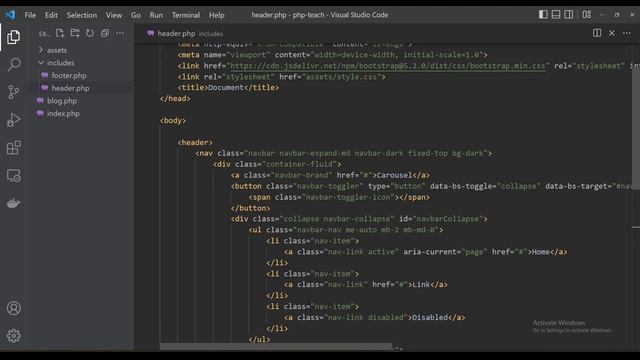
Task: Open the Remote Explorer view
Action: (x=13, y=176)
